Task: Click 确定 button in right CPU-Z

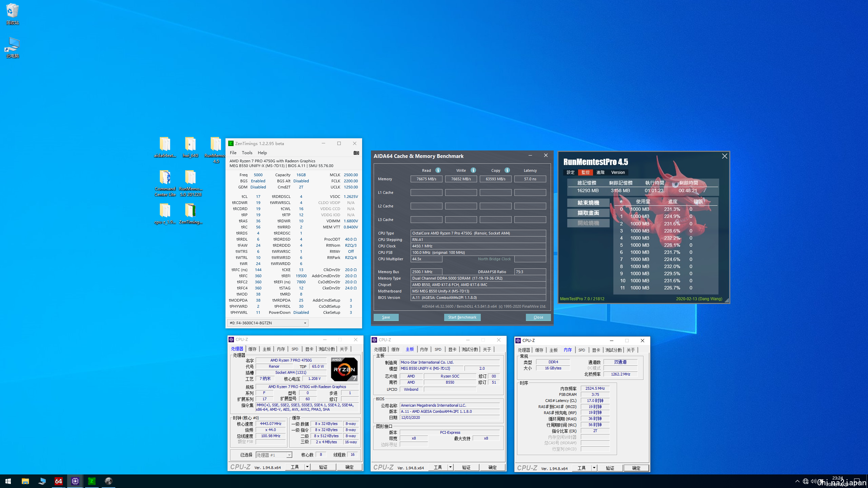Action: click(636, 468)
